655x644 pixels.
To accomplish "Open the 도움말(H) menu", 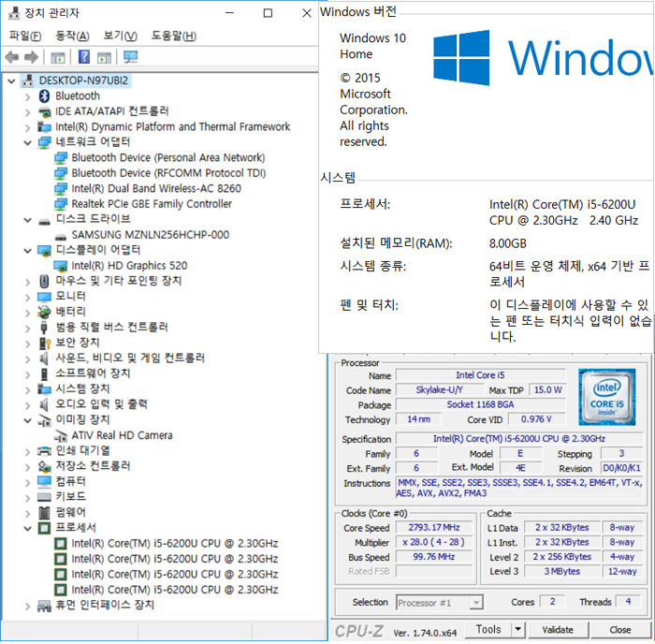I will tap(173, 36).
